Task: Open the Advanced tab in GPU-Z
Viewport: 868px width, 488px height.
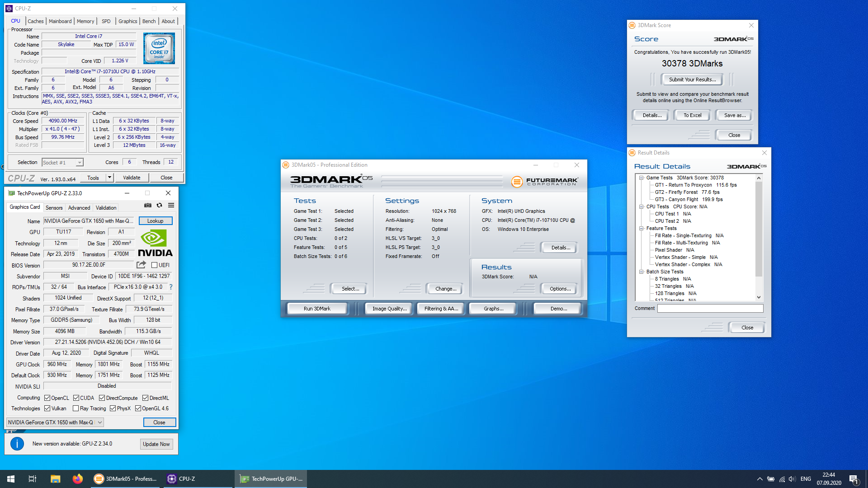Action: 79,208
